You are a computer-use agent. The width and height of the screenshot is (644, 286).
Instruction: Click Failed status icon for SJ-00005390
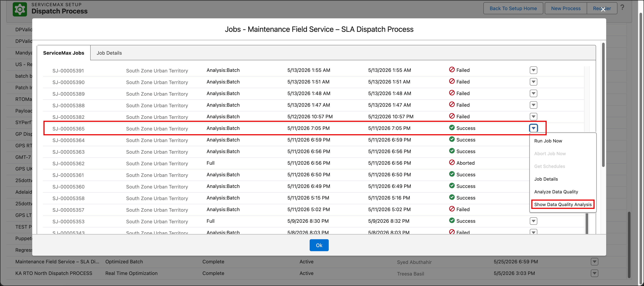(452, 81)
